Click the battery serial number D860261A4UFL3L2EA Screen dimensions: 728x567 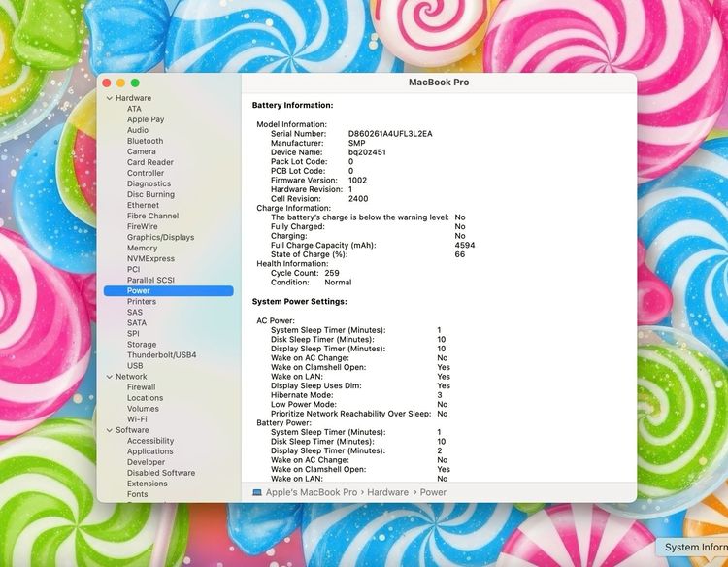pyautogui.click(x=390, y=134)
